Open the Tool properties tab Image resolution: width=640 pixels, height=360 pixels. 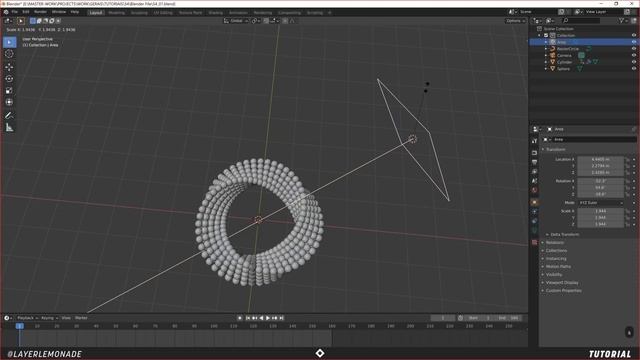[x=534, y=141]
